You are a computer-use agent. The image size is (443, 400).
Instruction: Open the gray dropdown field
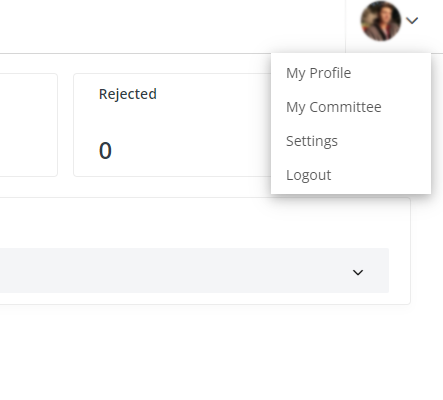pyautogui.click(x=194, y=270)
